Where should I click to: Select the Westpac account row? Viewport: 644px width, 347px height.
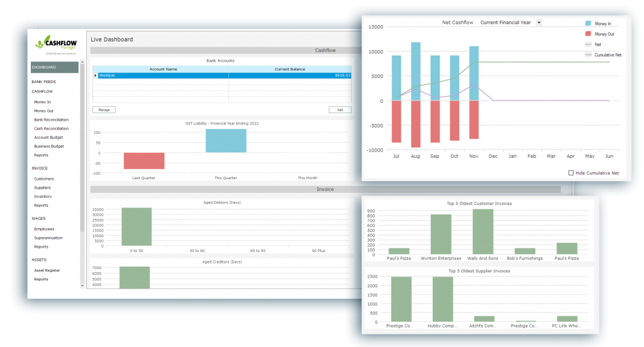coord(222,75)
